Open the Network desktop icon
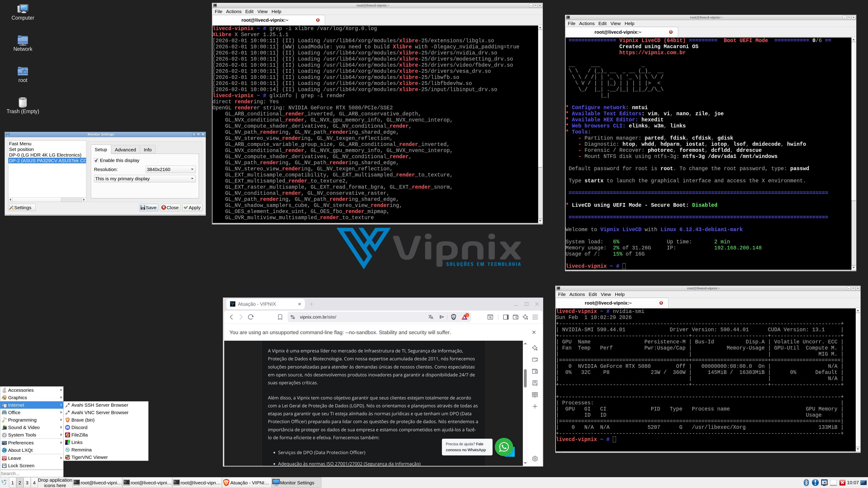868x488 pixels. (x=23, y=43)
